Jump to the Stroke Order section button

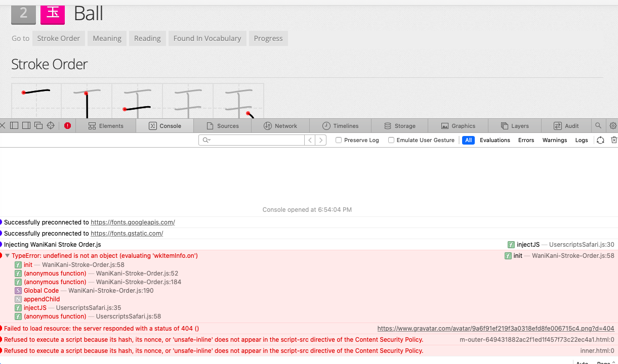pyautogui.click(x=59, y=38)
